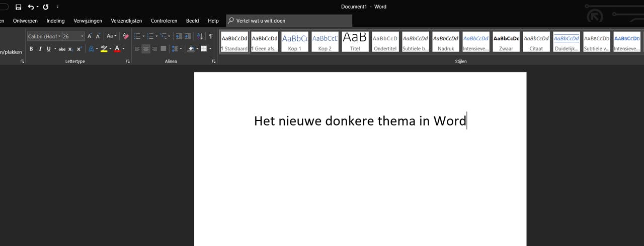Viewport: 644px width, 246px height.
Task: Open the Beeld tab
Action: point(192,21)
